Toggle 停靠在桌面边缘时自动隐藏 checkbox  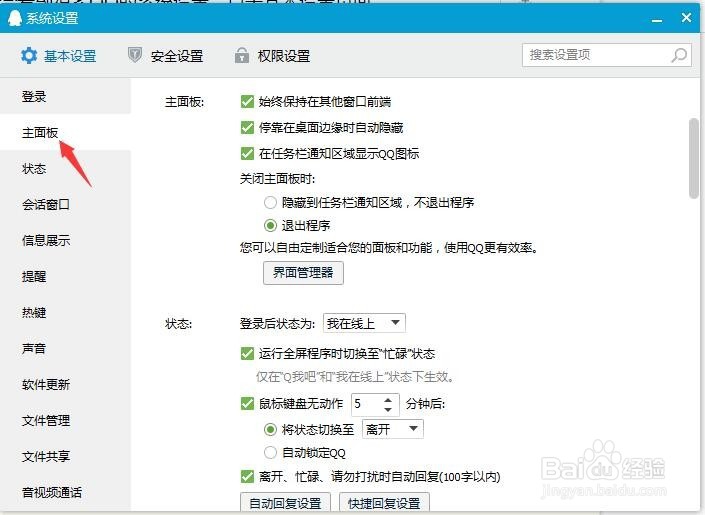point(247,128)
